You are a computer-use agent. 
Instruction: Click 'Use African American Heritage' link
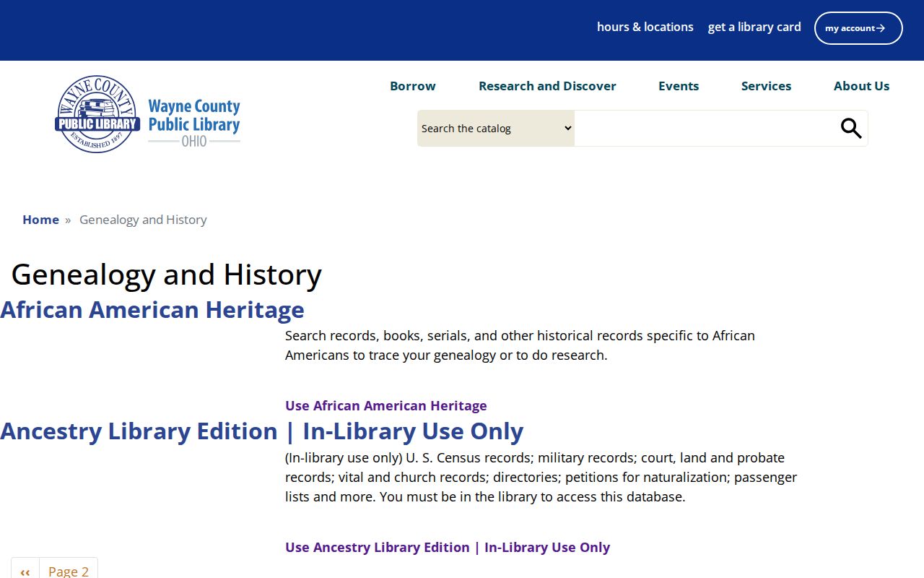pos(386,405)
